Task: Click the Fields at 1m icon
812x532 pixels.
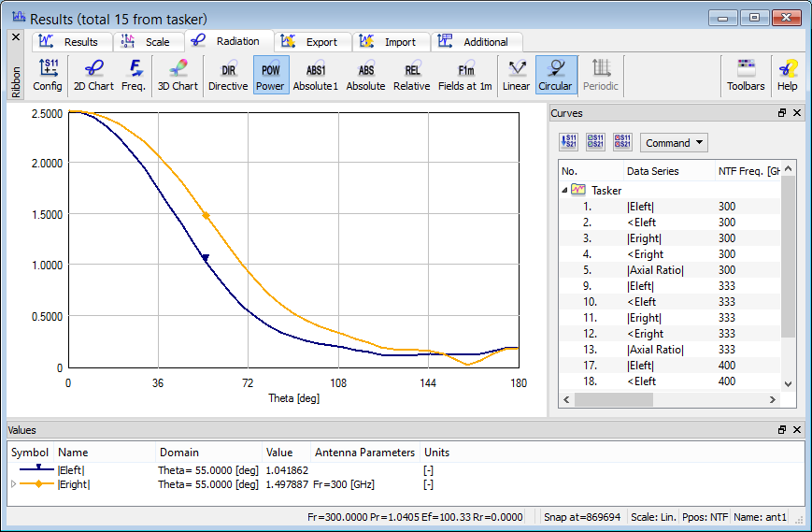Action: (x=465, y=75)
